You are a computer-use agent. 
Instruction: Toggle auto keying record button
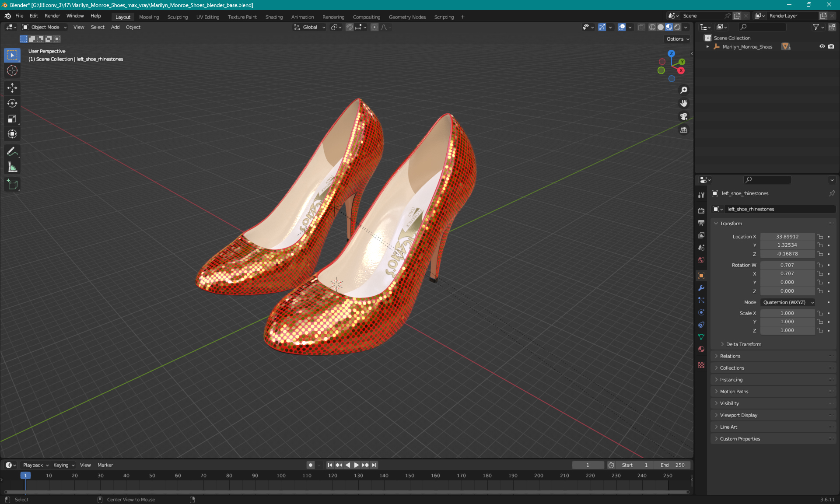pyautogui.click(x=310, y=465)
